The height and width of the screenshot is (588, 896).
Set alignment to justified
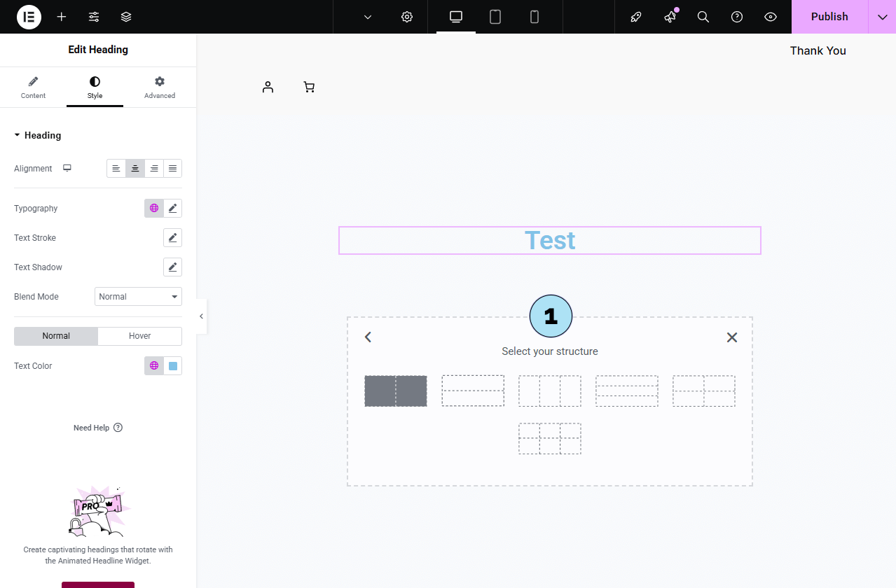click(172, 169)
